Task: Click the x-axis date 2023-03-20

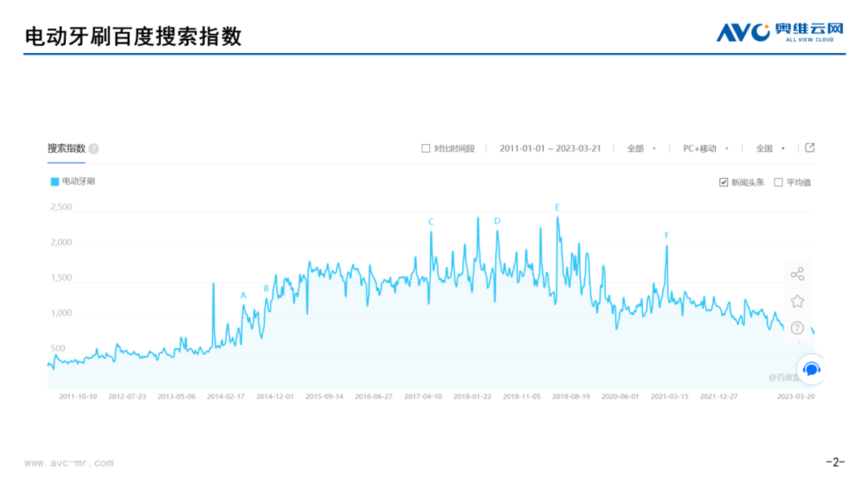Action: (796, 397)
